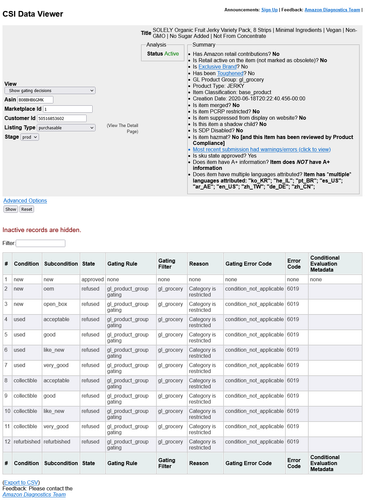Click 'Inactive records are hidden.' notice

pyautogui.click(x=42, y=230)
